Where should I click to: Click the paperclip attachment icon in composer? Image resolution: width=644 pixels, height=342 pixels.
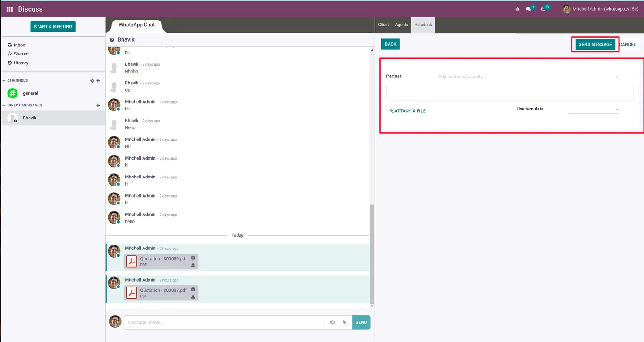pyautogui.click(x=344, y=322)
